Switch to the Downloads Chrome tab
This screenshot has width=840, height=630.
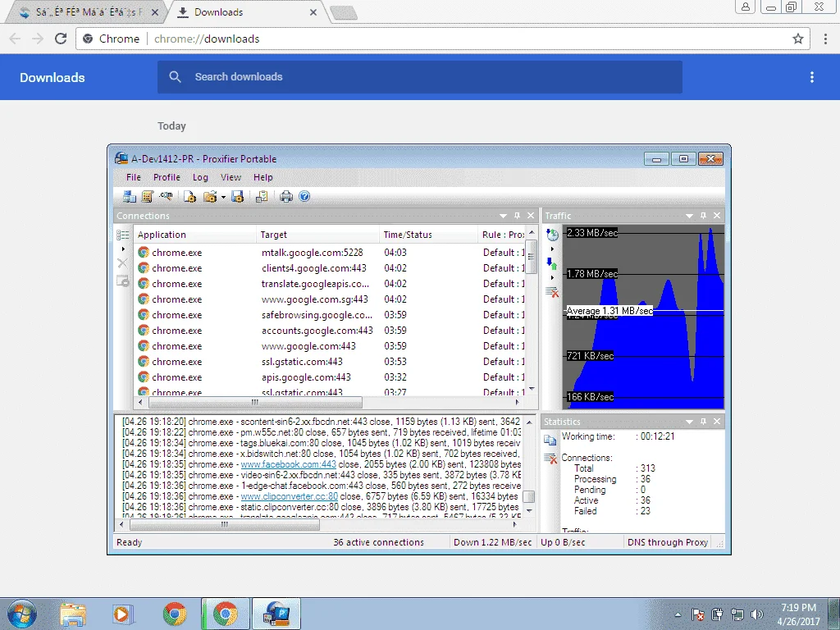tap(246, 12)
